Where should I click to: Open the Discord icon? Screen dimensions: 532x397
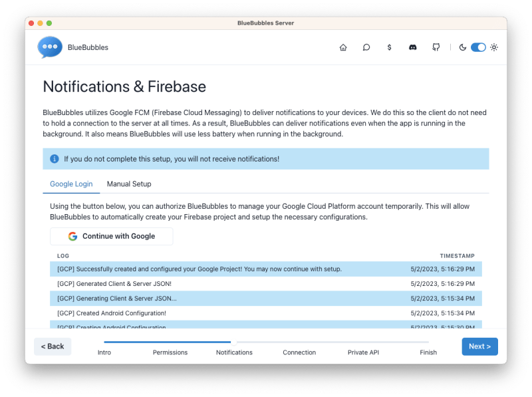pos(412,47)
